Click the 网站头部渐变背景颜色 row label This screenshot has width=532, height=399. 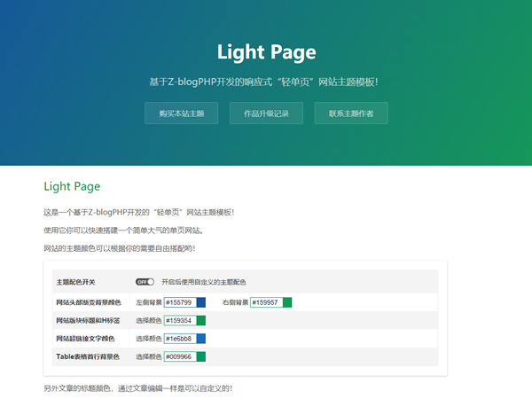(x=88, y=302)
